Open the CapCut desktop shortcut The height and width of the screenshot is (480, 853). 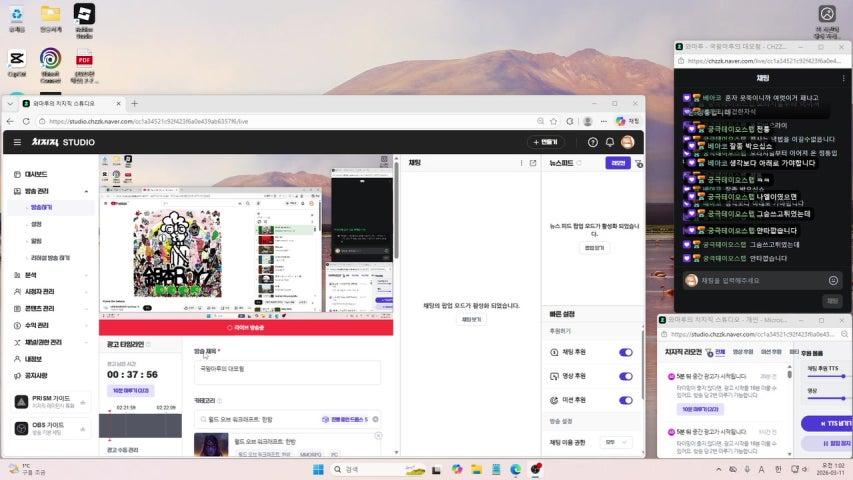(17, 64)
